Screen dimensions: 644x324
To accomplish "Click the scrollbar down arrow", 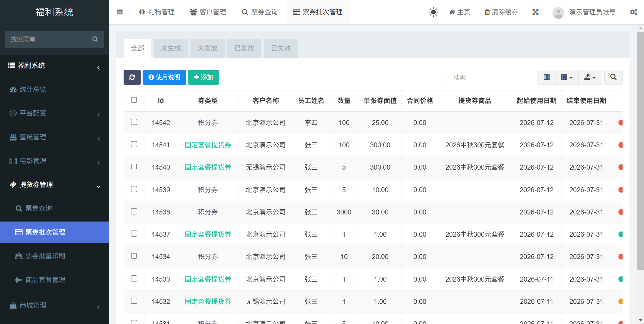I will click(x=640, y=320).
